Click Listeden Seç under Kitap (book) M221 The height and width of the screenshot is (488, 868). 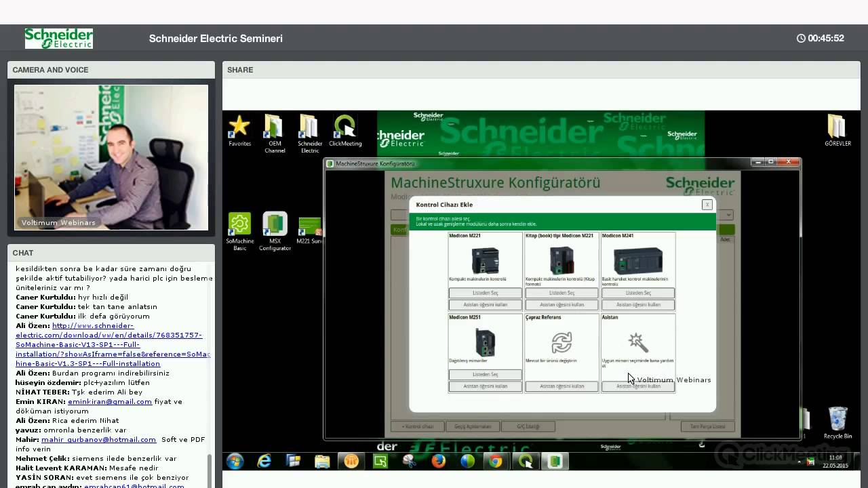561,293
